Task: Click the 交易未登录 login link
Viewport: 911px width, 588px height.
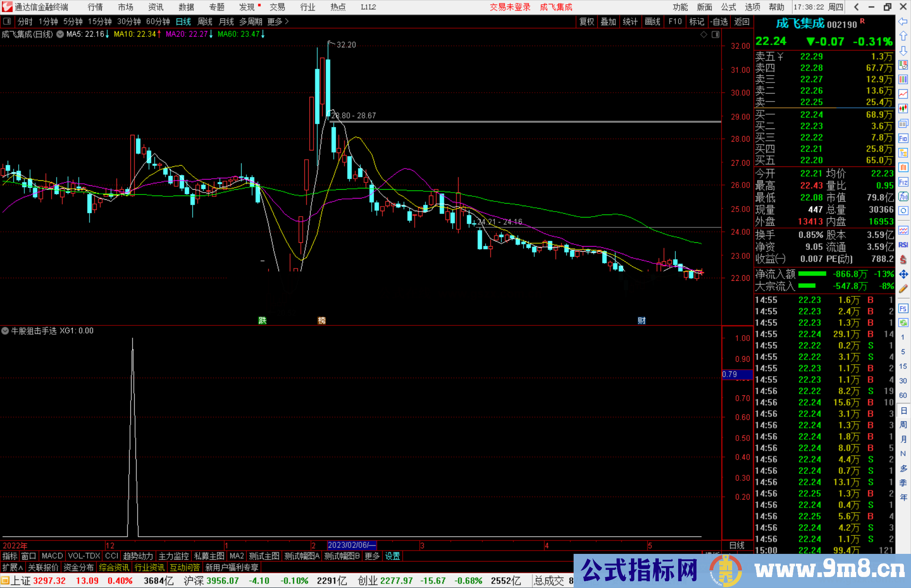Action: [x=510, y=7]
